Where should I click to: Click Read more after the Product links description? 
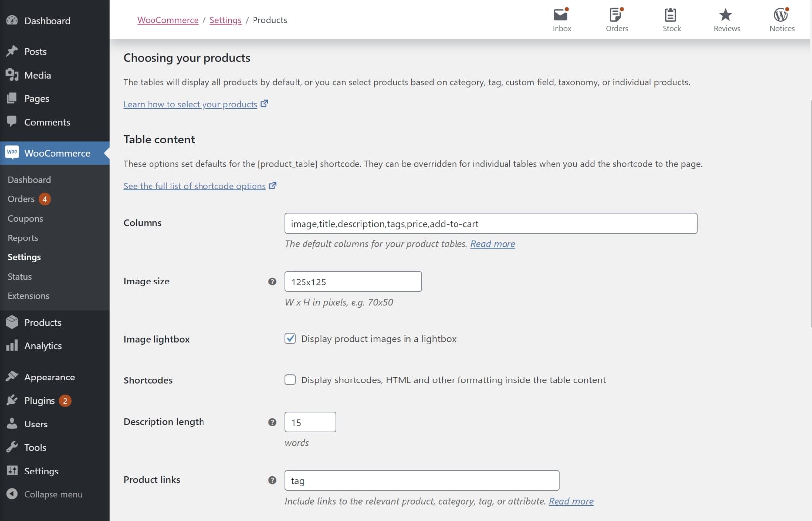(570, 501)
